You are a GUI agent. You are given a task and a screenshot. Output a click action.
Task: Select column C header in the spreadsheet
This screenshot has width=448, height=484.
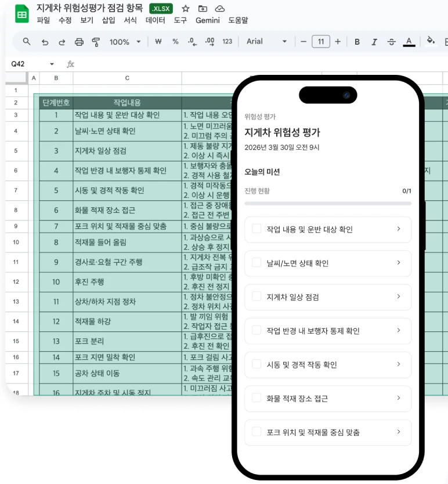click(127, 78)
